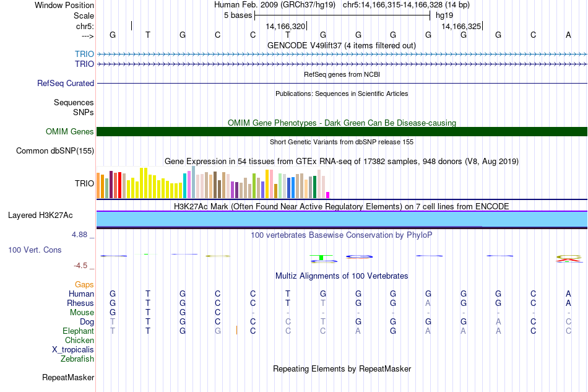Click the 14,166,325 coordinate marker
Screen dimensions: 588x392
point(461,26)
